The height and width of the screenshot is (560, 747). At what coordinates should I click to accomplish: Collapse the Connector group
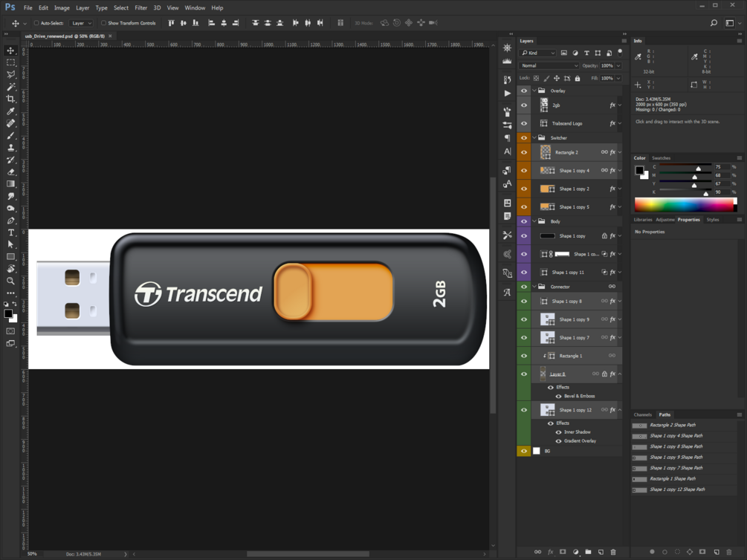tap(534, 287)
